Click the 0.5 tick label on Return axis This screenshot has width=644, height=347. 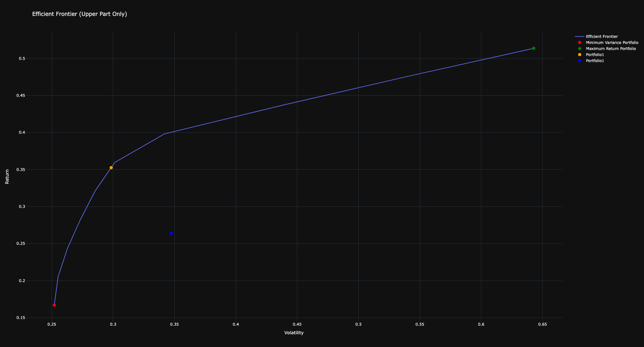(22, 59)
